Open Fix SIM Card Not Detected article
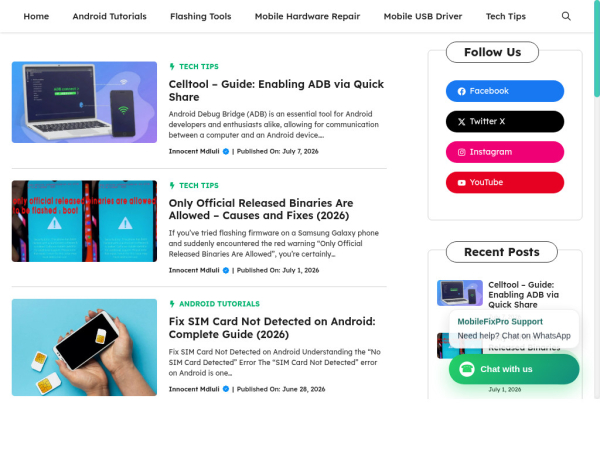The height and width of the screenshot is (450, 600). 272,328
